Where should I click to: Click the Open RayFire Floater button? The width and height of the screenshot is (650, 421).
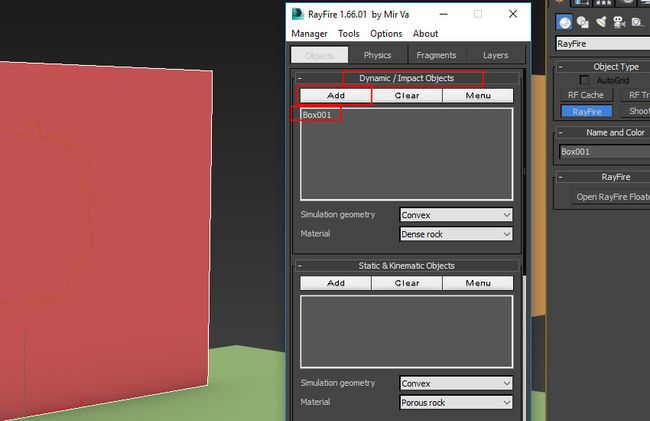click(x=611, y=197)
